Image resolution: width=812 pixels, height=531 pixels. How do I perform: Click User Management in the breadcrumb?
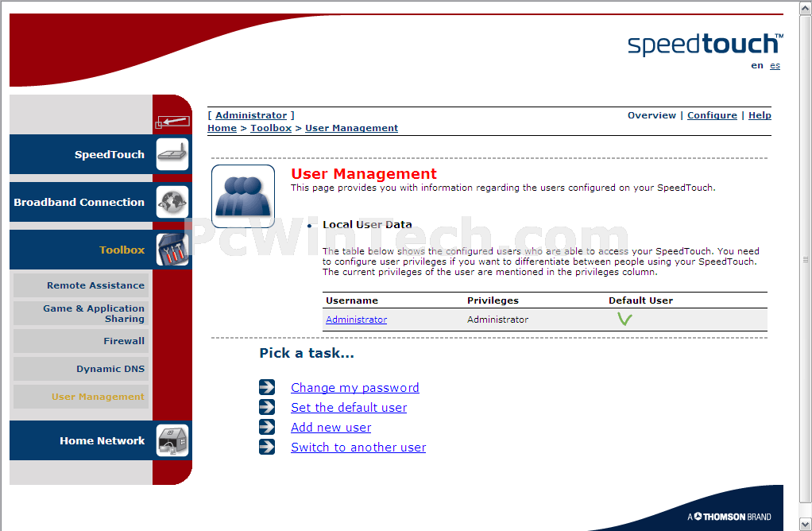(x=352, y=128)
